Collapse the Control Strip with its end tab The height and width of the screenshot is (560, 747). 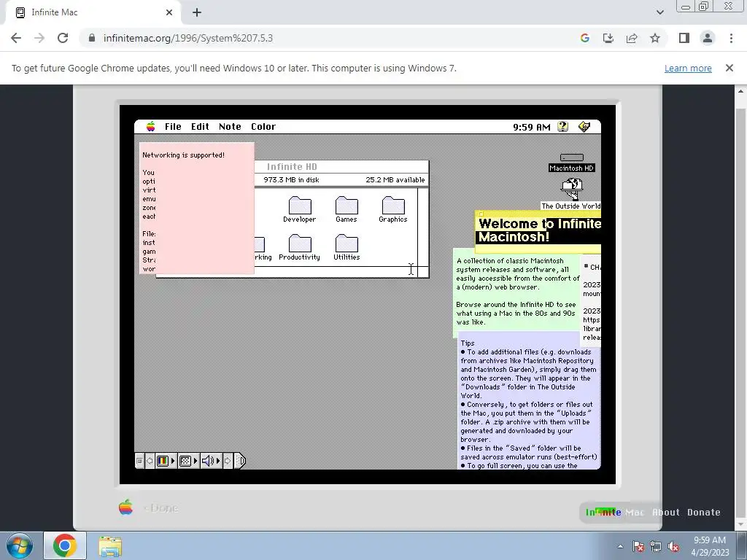point(240,461)
